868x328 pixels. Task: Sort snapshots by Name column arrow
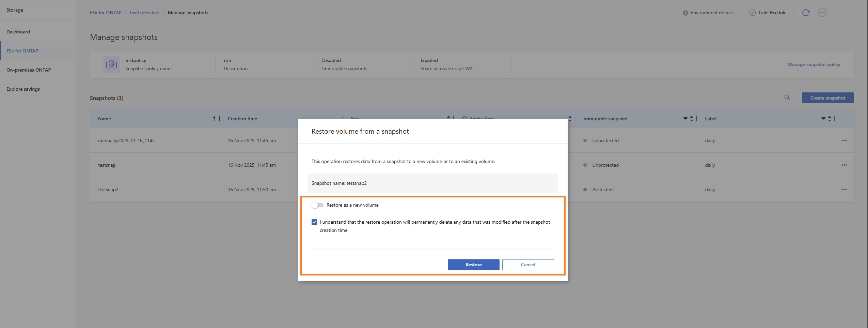click(x=214, y=119)
